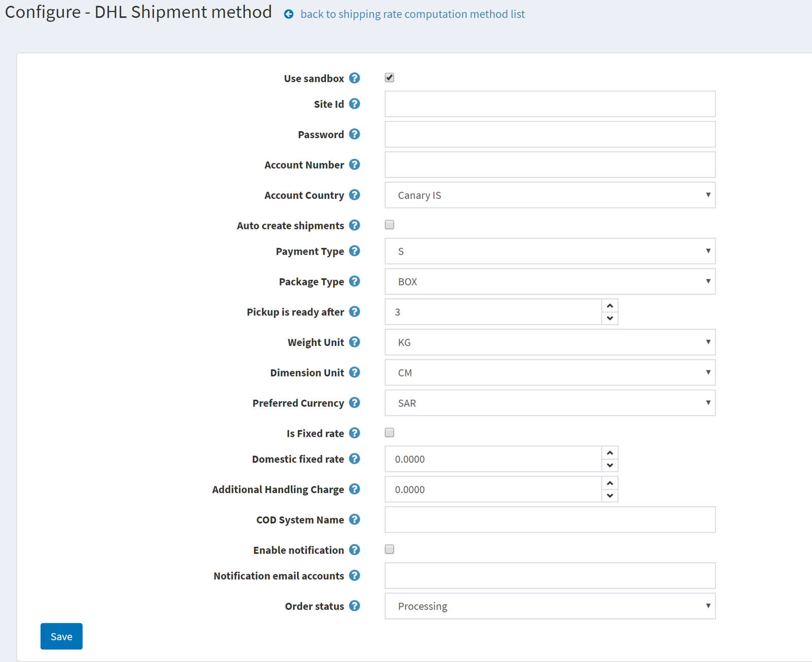Click the help icon next to Notification email accounts

pyautogui.click(x=355, y=575)
